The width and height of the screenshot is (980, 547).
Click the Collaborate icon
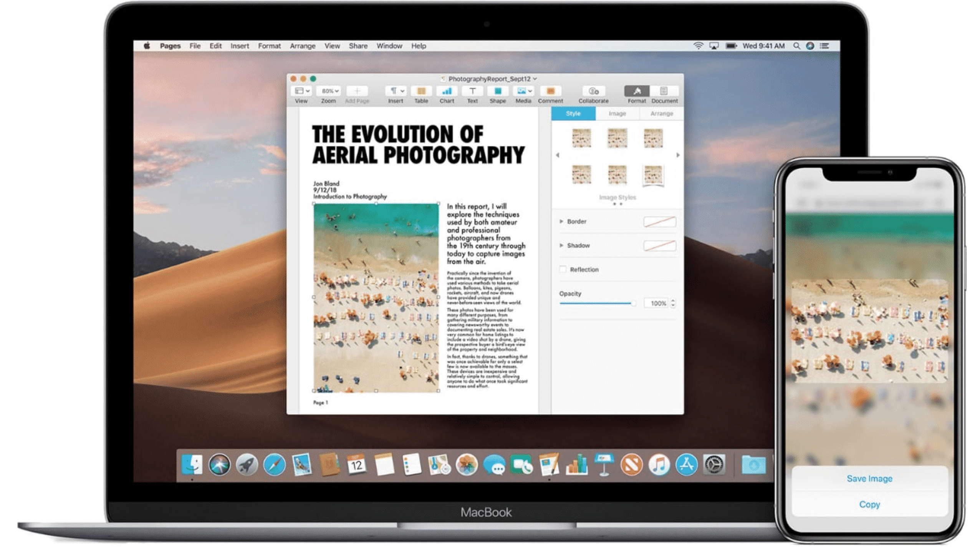593,91
